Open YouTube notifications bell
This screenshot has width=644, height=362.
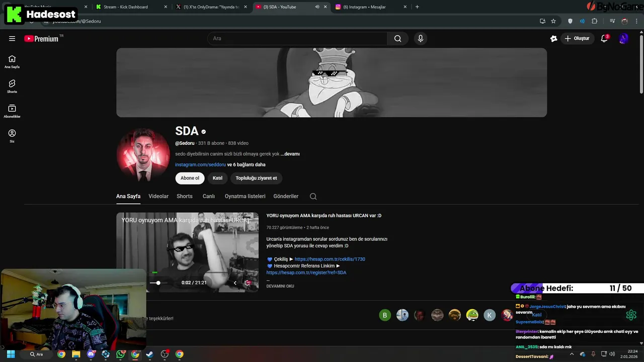tap(604, 39)
